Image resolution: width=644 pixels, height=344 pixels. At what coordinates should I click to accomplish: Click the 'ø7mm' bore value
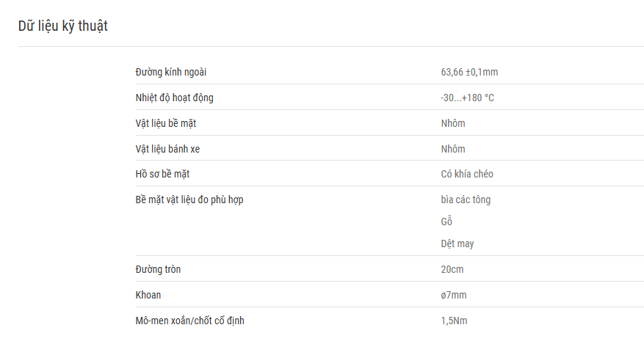454,295
